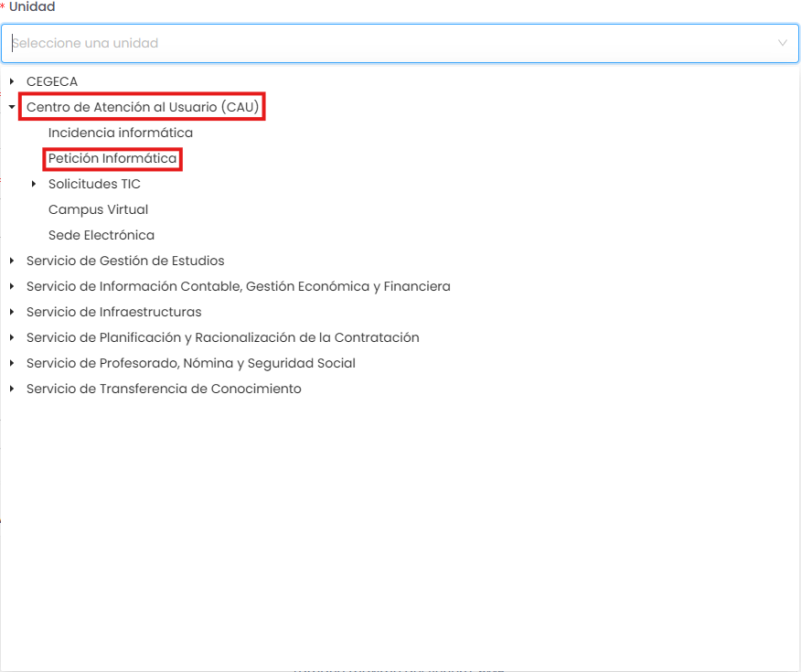Expand Servicio de Información Contable arrow
This screenshot has height=672, width=801.
click(x=12, y=286)
